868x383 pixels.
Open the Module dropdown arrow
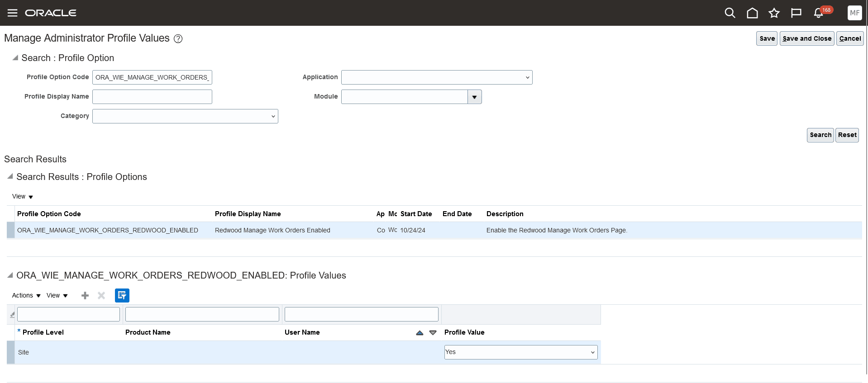coord(474,97)
